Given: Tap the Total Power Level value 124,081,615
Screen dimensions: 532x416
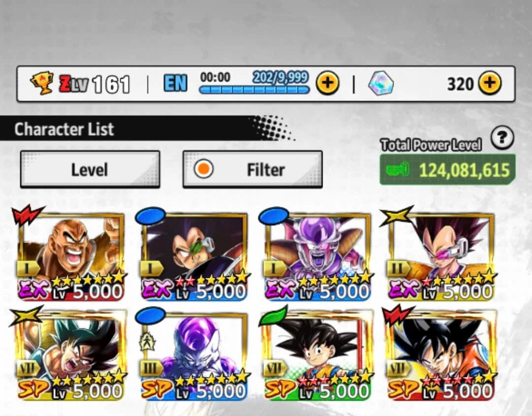Looking at the screenshot, I should [464, 170].
